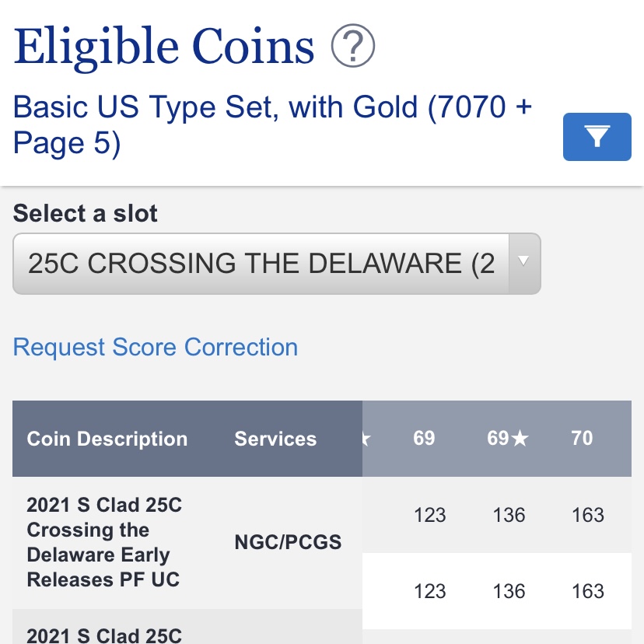
Task: Select the 69 grade column header
Action: pos(424,438)
